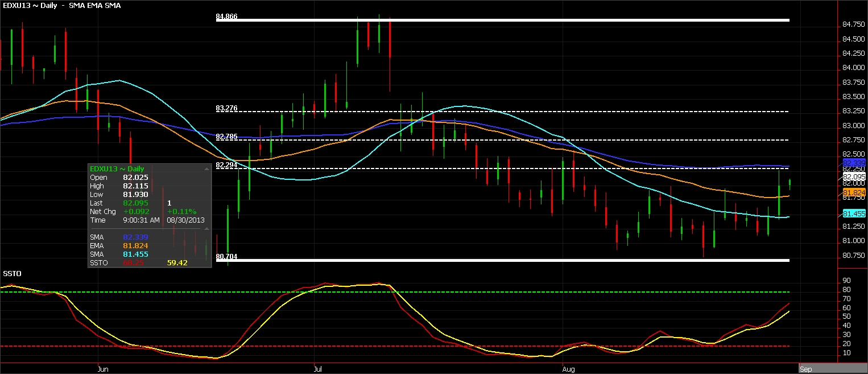Click the red SSTO value 68.25
This screenshot has height=374, width=868.
(133, 262)
